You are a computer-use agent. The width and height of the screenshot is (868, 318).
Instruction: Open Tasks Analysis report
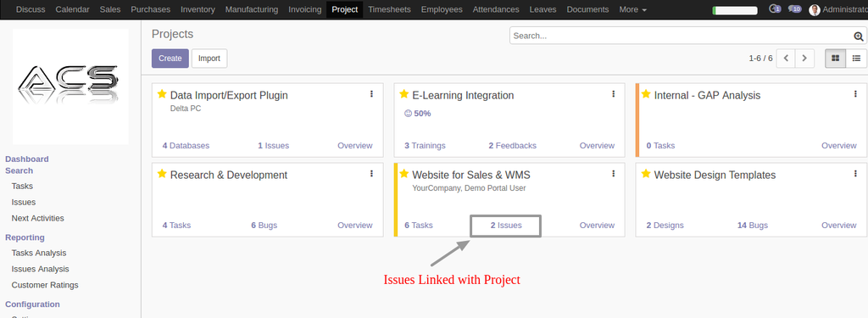(x=39, y=254)
